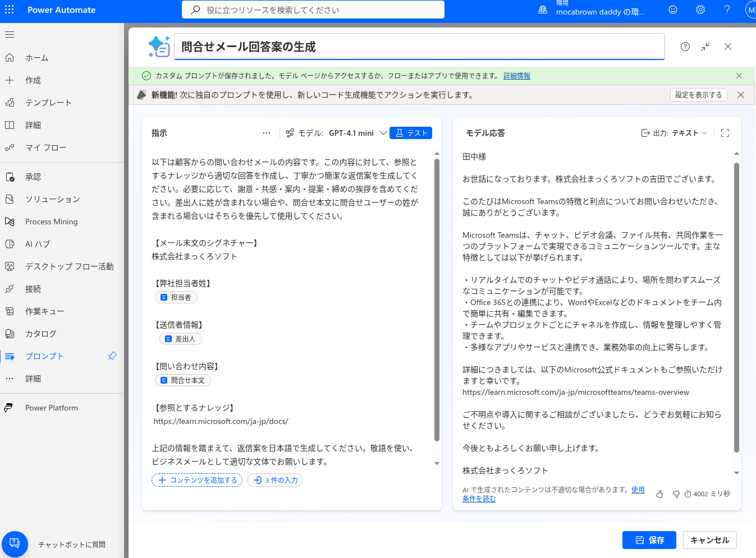The image size is (756, 558).
Task: Click the thumbs up icon
Action: point(660,494)
